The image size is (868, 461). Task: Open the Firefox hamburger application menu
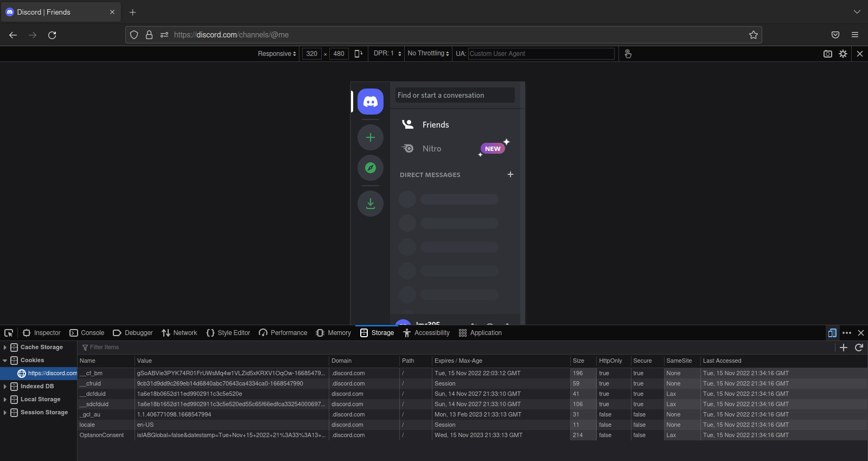(855, 35)
